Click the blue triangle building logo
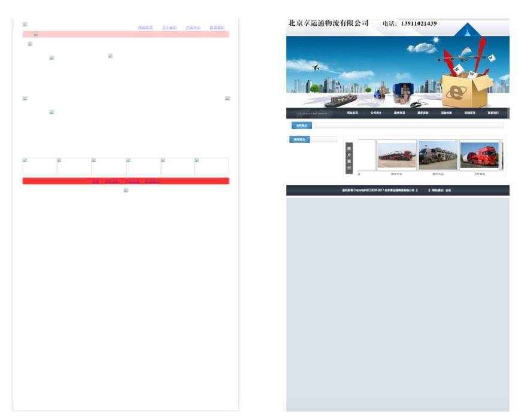The image size is (518, 420). [467, 30]
